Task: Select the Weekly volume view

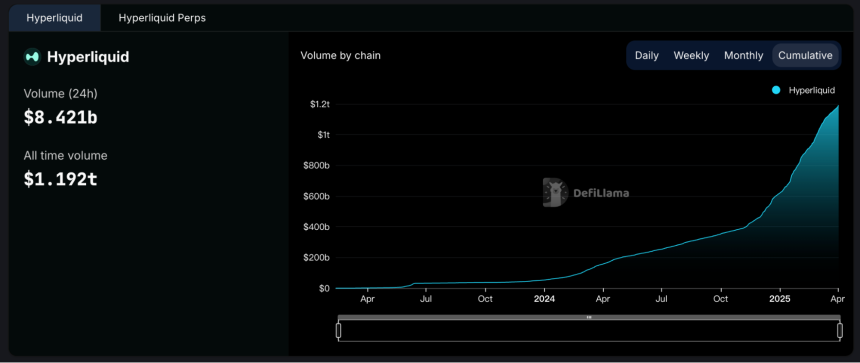Action: pyautogui.click(x=691, y=55)
